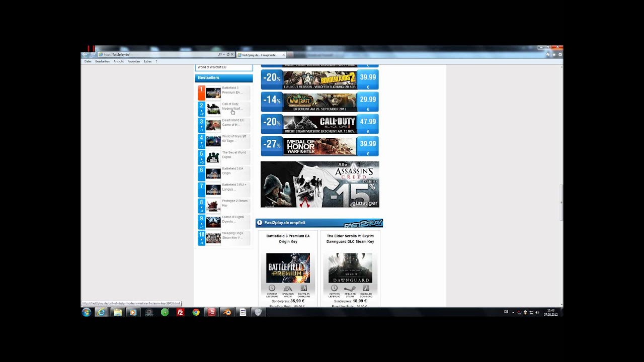Click Battlefield 3 Premium cover image
The image size is (644, 362).
coord(288,268)
